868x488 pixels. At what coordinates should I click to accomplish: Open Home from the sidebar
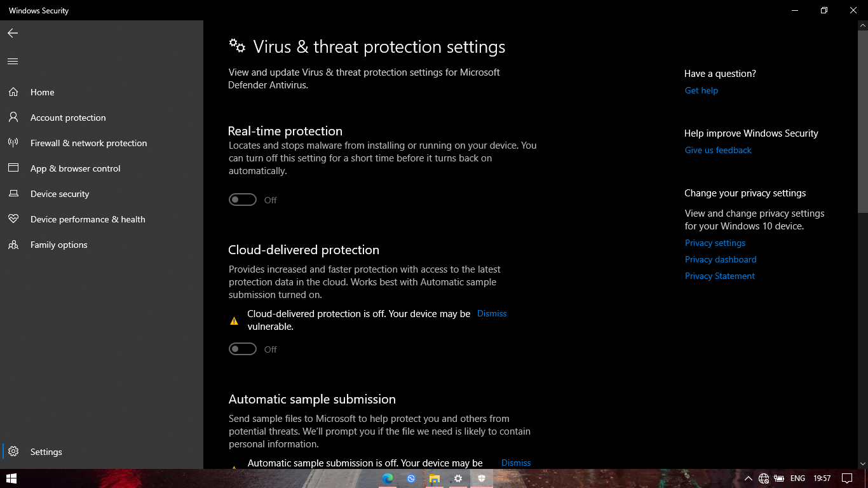42,91
